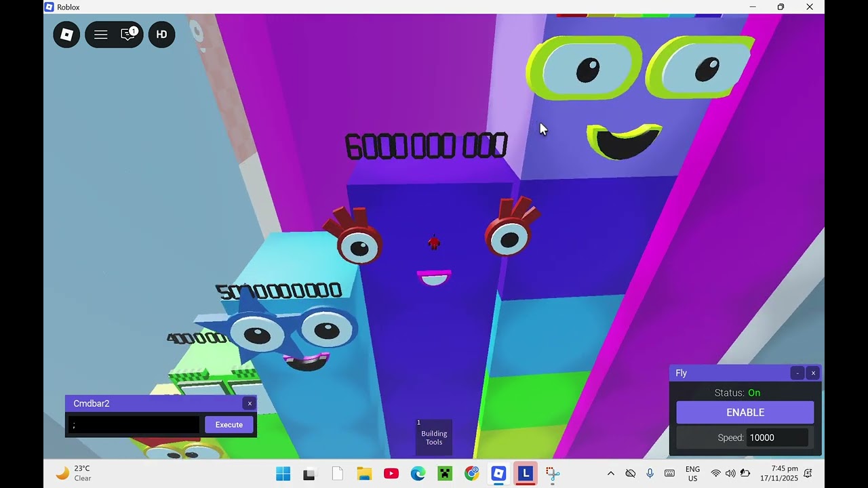Close the Fly panel

pos(813,373)
